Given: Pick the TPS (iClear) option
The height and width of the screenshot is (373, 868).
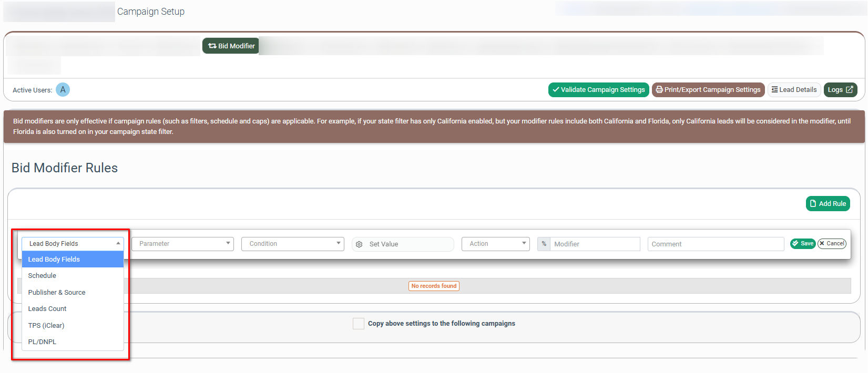Looking at the screenshot, I should pyautogui.click(x=46, y=326).
